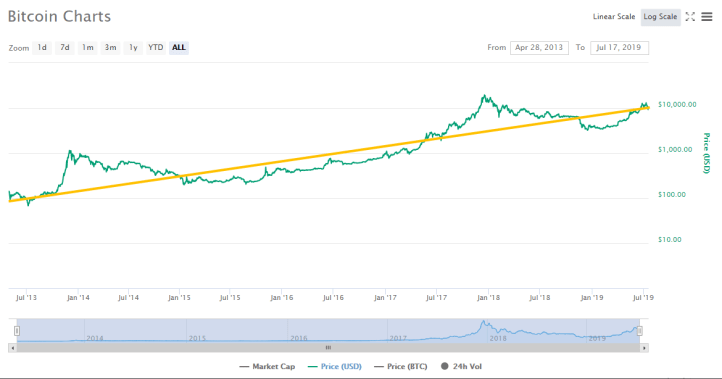
Task: Open the To date field
Action: (619, 47)
